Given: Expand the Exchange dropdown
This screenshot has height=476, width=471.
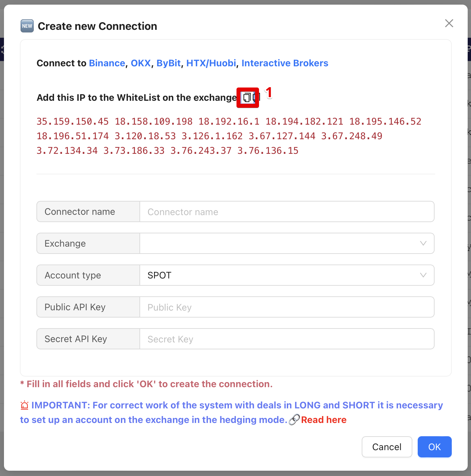Looking at the screenshot, I should point(287,244).
